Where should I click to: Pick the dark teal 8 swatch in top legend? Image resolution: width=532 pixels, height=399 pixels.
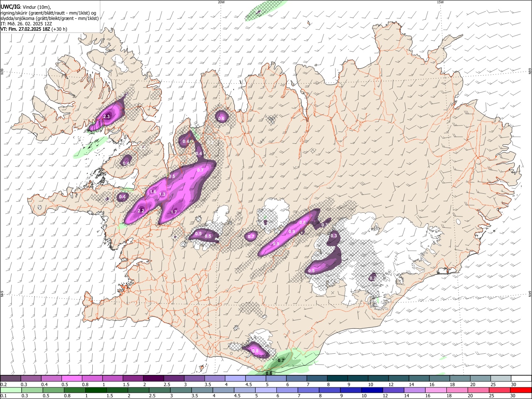[337, 379]
